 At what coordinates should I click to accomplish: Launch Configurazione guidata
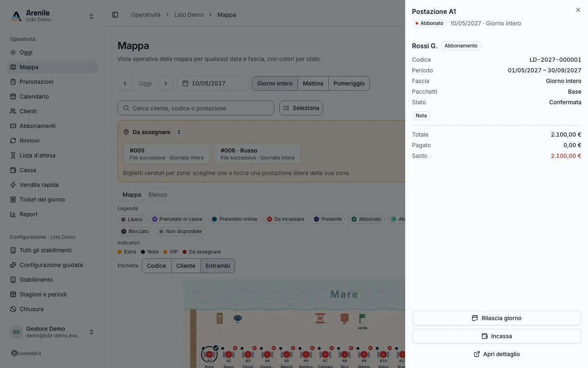click(x=53, y=265)
